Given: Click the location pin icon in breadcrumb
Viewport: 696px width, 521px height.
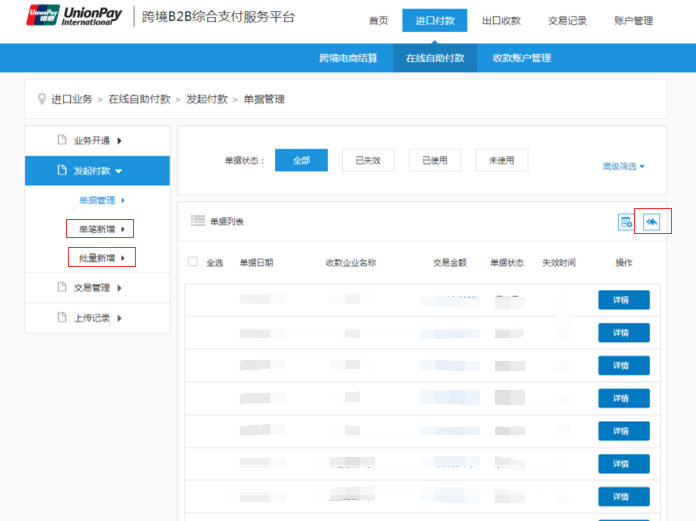Looking at the screenshot, I should [41, 99].
